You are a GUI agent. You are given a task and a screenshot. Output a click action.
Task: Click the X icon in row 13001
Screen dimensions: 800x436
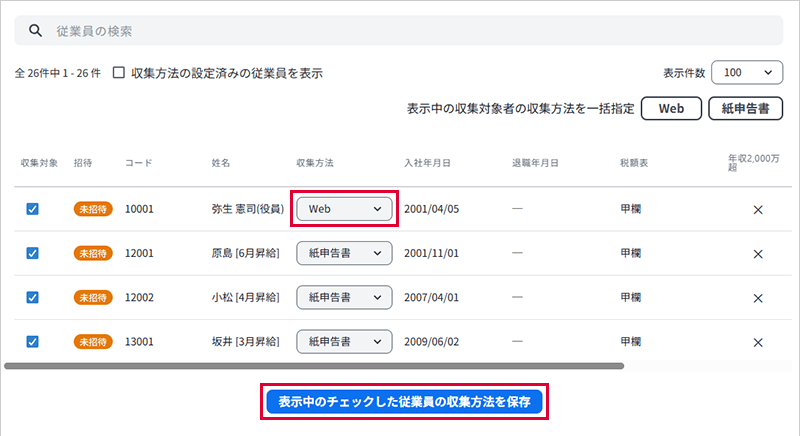click(757, 342)
